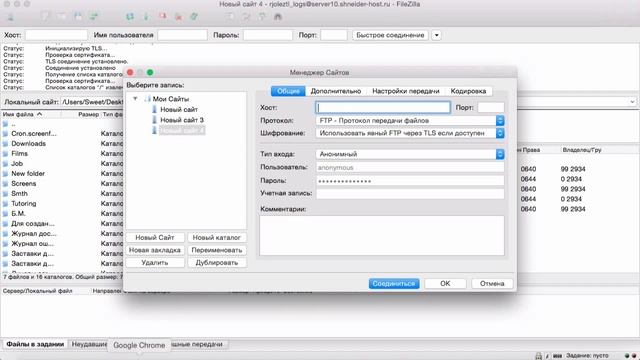Click the New folder entry in local list
This screenshot has width=640, height=360.
click(x=28, y=173)
